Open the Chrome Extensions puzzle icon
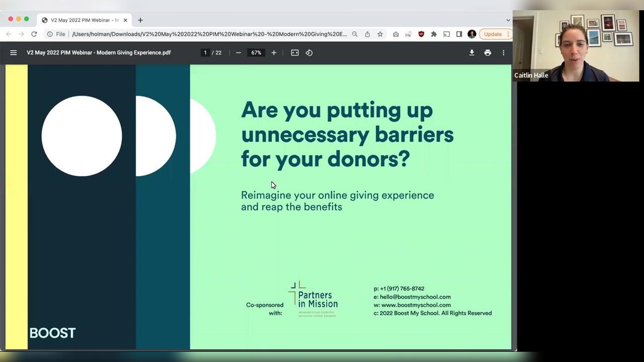Viewport: 644px width, 362px height. click(435, 34)
